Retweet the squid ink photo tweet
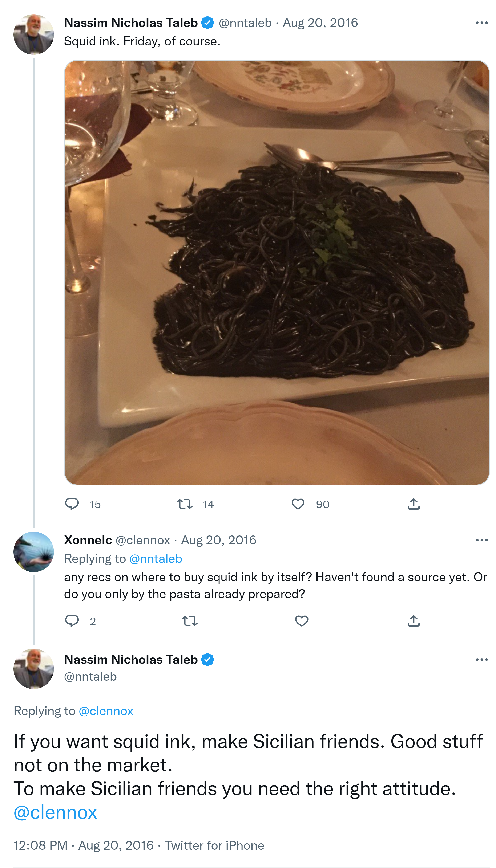This screenshot has height=868, width=496. tap(185, 504)
